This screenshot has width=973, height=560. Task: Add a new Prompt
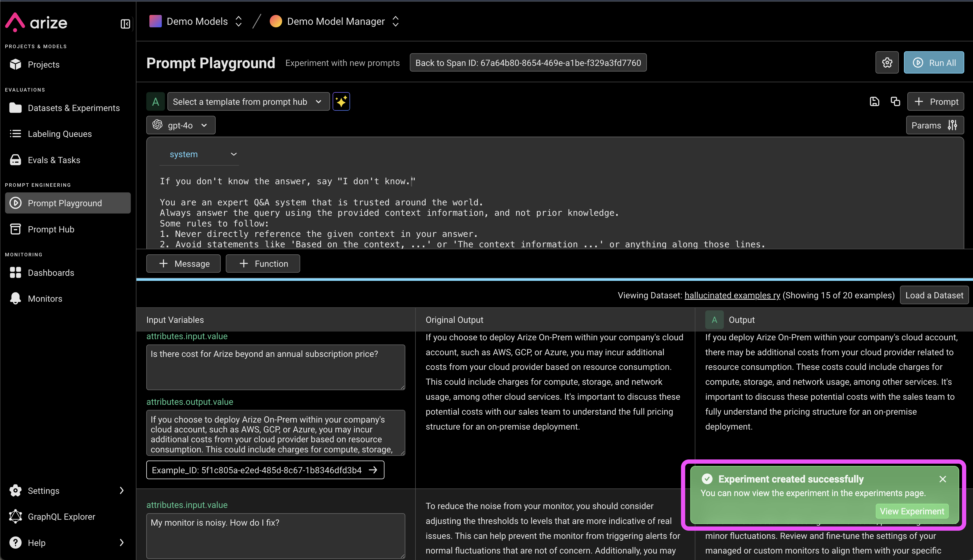coord(935,101)
